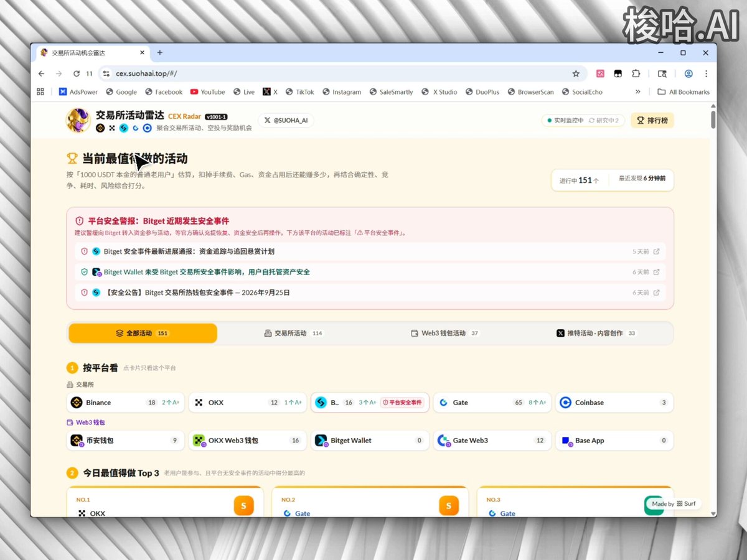This screenshot has height=560, width=747.
Task: Open external link icon for 【安全公告】 row
Action: pos(656,292)
